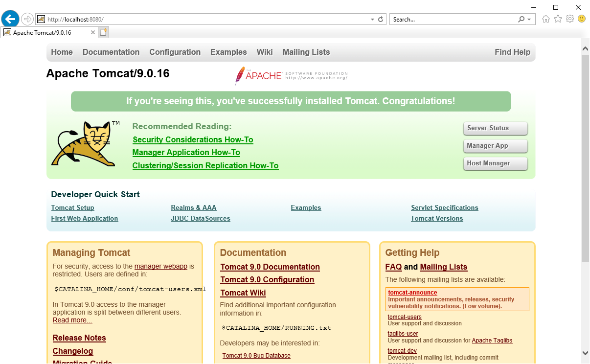Image resolution: width=590 pixels, height=364 pixels.
Task: Open the Release Notes link
Action: [x=79, y=338]
